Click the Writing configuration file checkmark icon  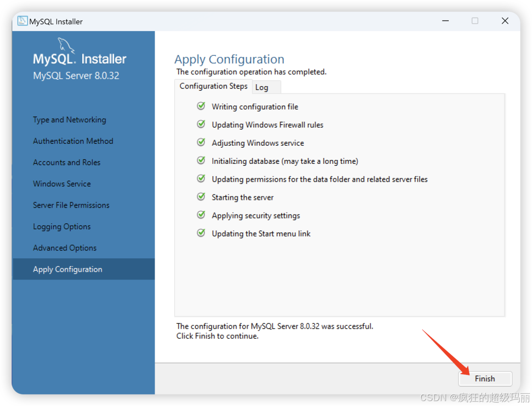coord(201,106)
